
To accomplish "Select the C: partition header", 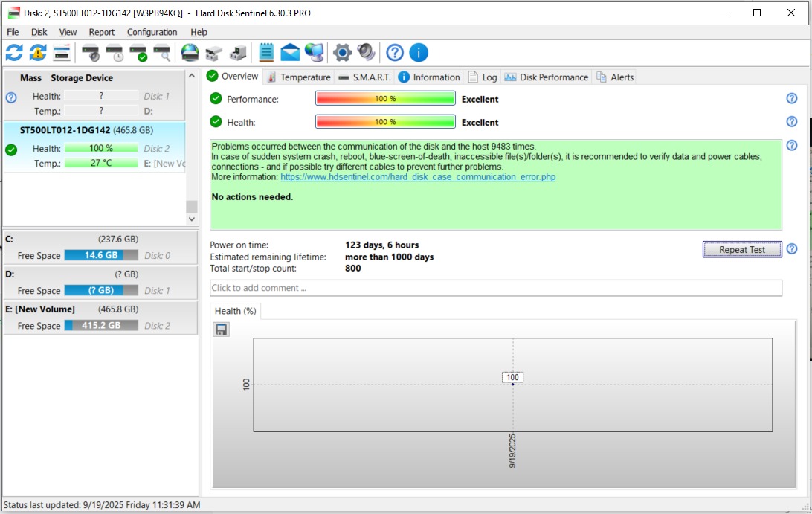I will [100, 239].
